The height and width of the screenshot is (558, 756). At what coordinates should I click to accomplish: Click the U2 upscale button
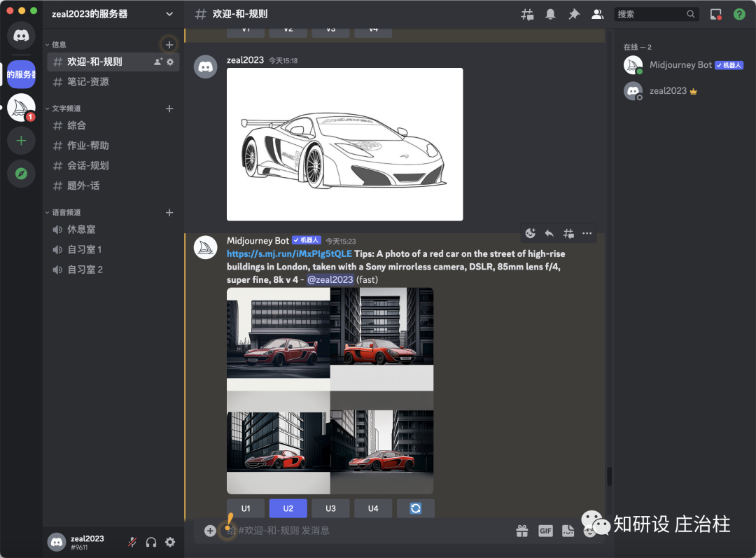click(x=288, y=508)
